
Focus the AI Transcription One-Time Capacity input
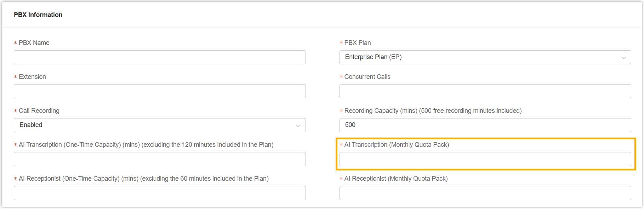[x=160, y=159]
